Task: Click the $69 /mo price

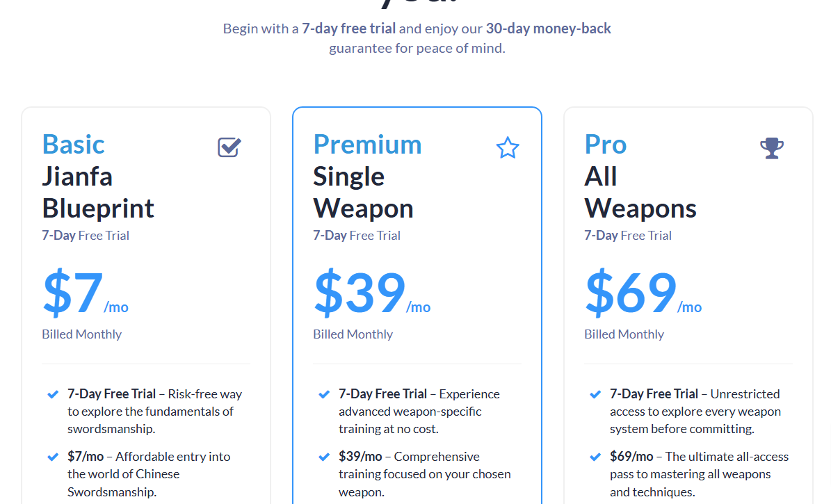Action: coord(643,293)
